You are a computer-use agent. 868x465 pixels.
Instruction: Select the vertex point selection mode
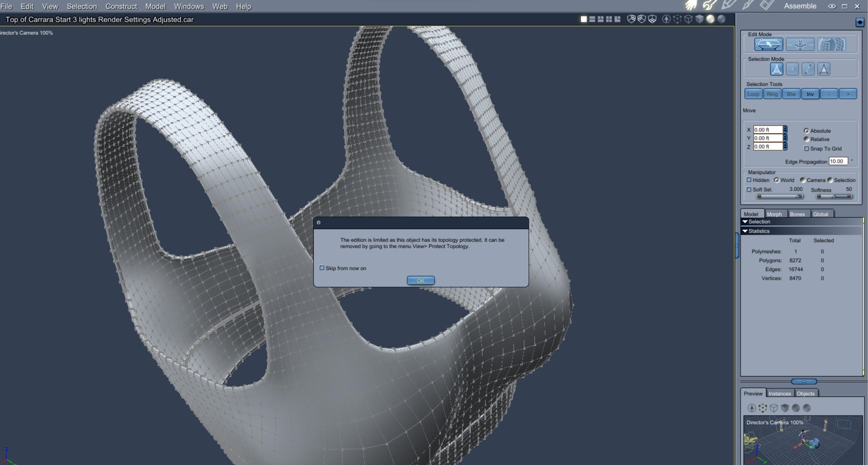tap(792, 69)
